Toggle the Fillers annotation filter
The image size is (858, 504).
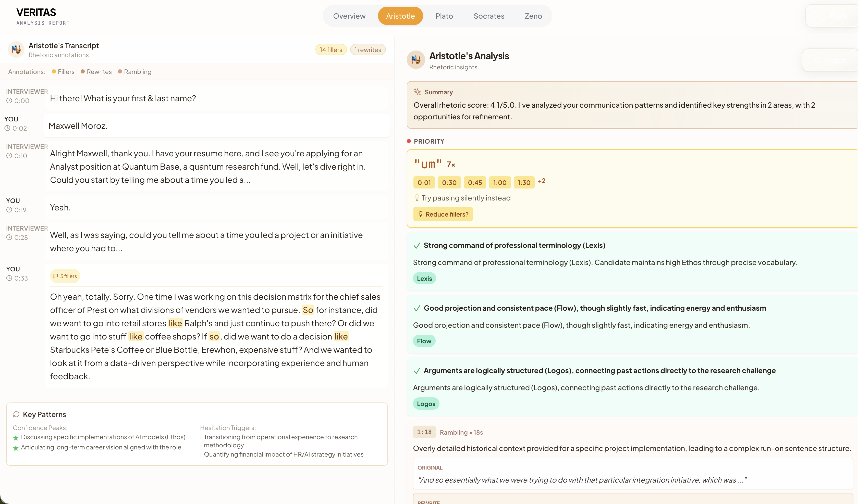(63, 72)
